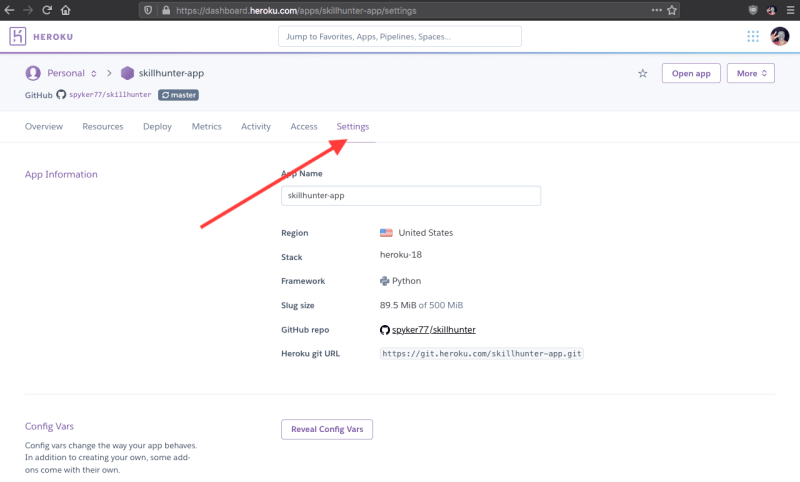The image size is (800, 482).
Task: Open the Metrics tab
Action: (x=207, y=126)
